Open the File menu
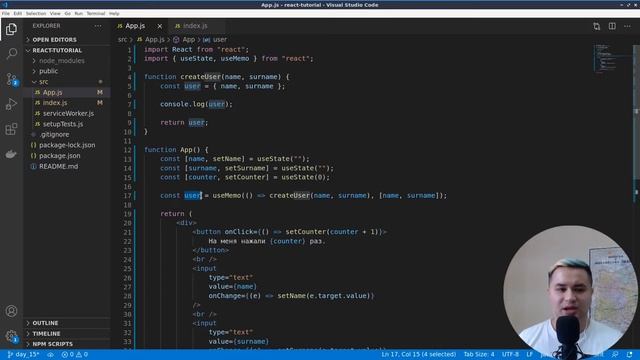 click(6, 13)
